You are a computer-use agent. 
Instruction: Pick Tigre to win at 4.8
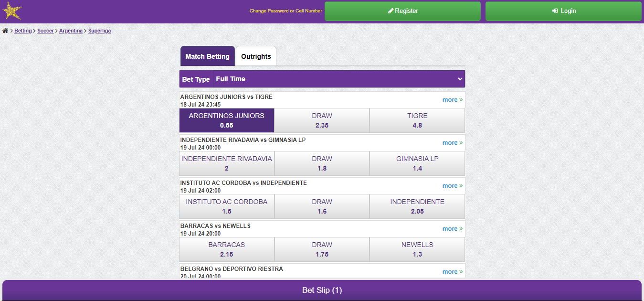pos(417,120)
